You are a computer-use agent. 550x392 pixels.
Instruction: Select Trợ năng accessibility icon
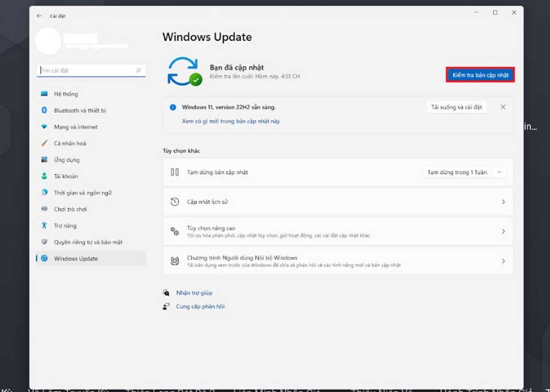click(44, 225)
